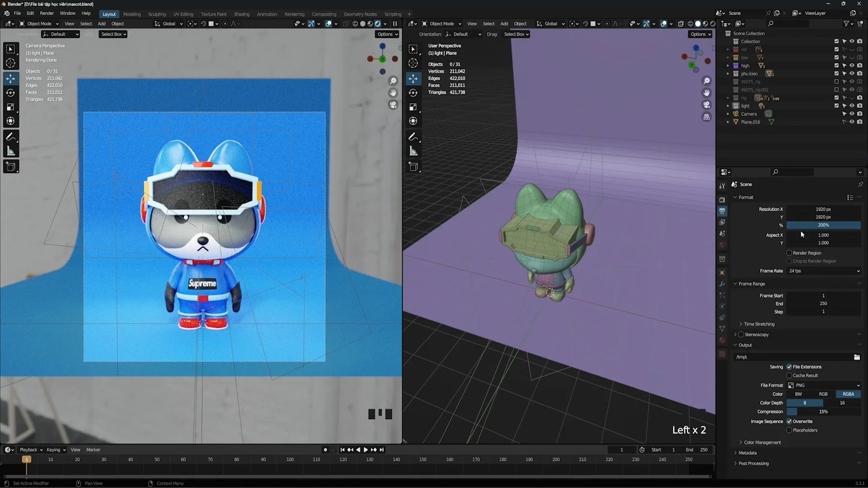Image resolution: width=868 pixels, height=488 pixels.
Task: Select the Add Cube tool in left viewport
Action: click(11, 166)
